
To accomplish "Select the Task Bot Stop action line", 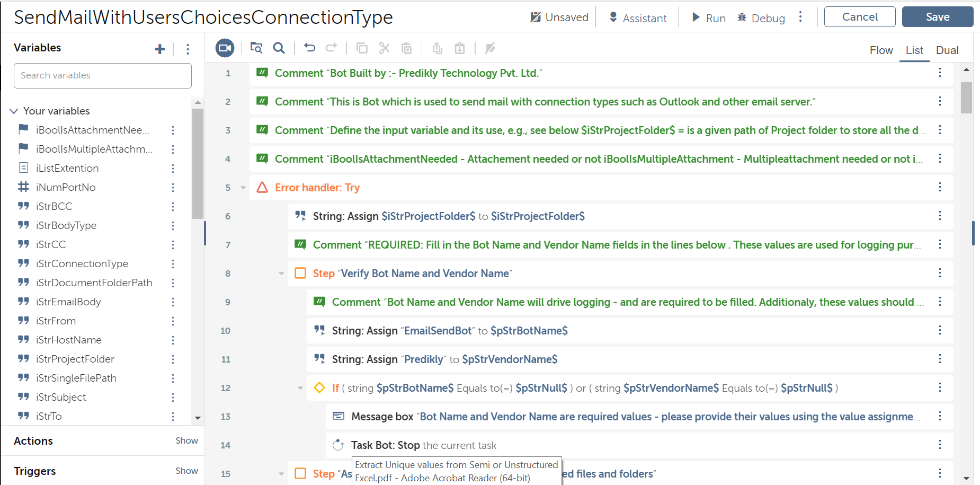I will (x=639, y=445).
